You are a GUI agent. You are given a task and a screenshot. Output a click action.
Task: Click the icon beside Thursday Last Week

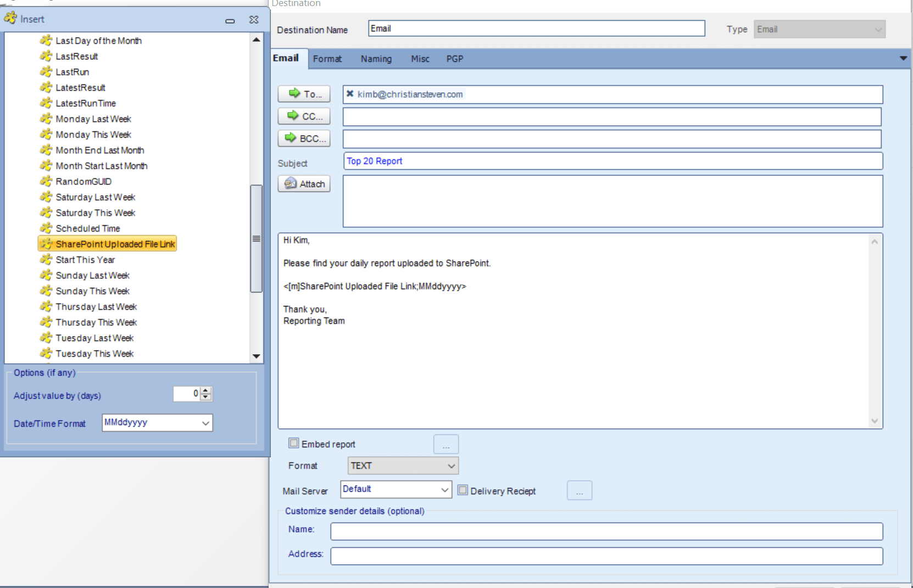[x=46, y=306]
